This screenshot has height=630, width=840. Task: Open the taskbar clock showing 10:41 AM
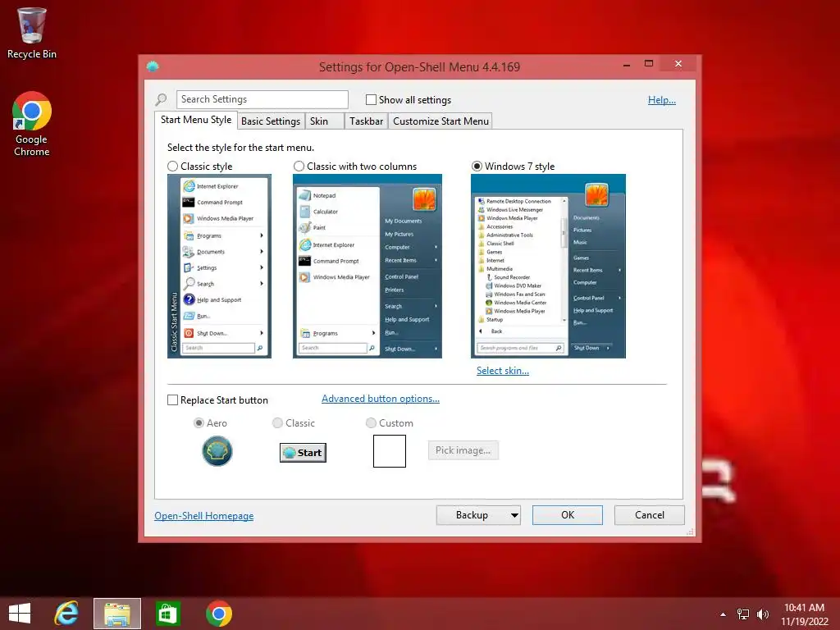point(804,614)
